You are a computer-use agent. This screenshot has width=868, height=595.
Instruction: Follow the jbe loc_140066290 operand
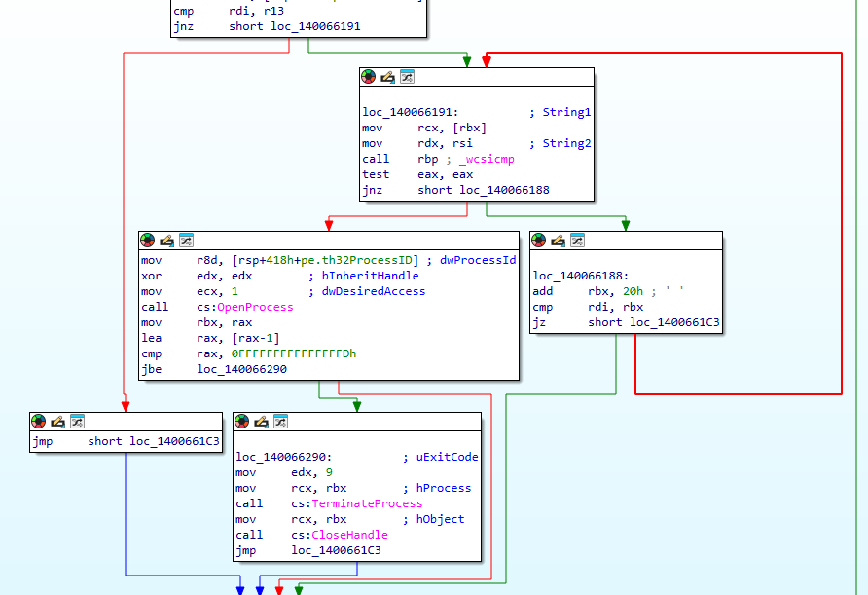pyautogui.click(x=241, y=369)
